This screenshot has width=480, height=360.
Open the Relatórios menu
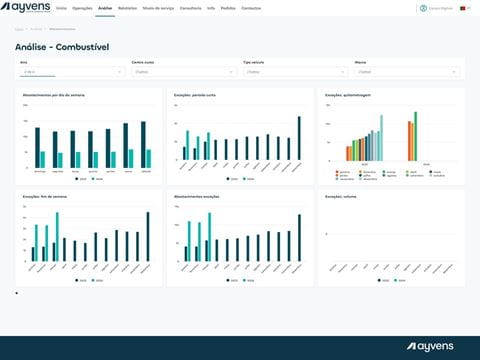127,8
